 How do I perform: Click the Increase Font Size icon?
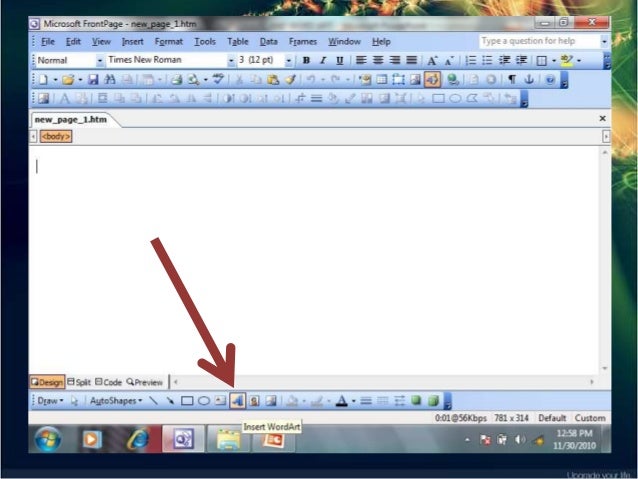click(x=432, y=61)
